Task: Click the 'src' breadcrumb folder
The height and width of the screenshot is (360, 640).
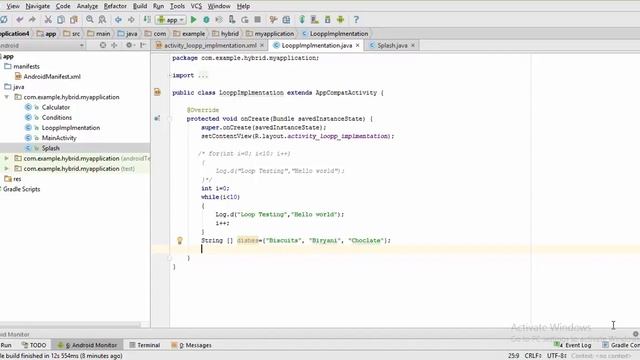Action: 72,33
